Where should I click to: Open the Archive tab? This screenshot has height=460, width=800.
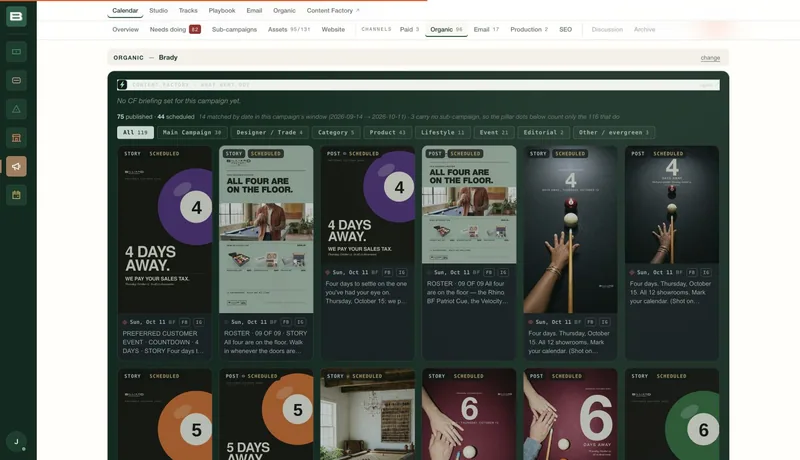(644, 30)
